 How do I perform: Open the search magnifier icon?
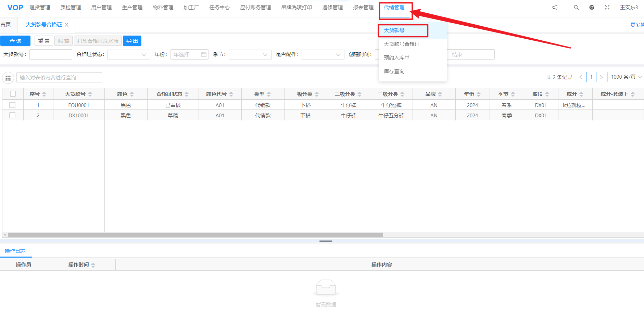pyautogui.click(x=576, y=8)
